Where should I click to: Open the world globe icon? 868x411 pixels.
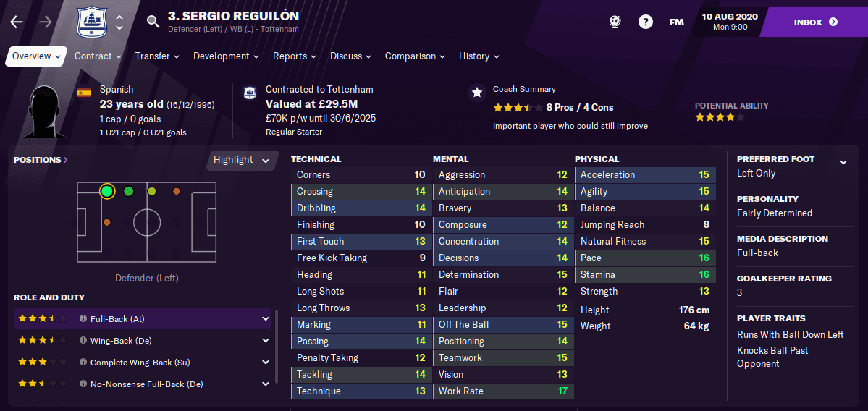pyautogui.click(x=615, y=22)
